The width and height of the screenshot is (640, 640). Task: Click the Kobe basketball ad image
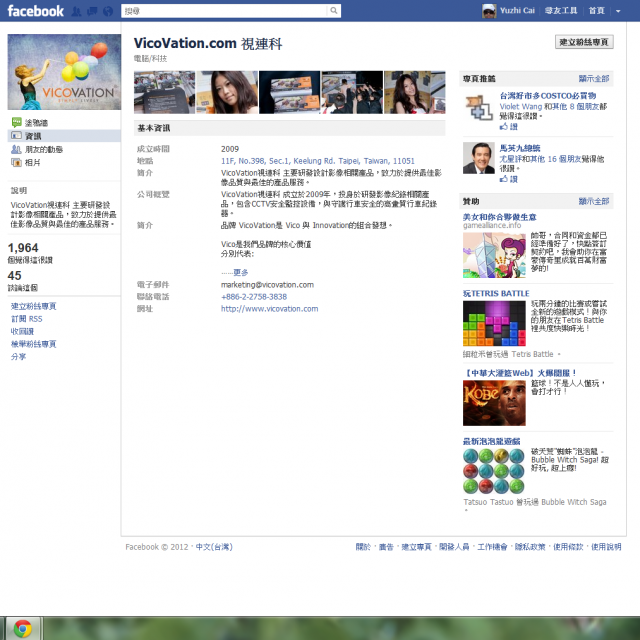(x=494, y=403)
